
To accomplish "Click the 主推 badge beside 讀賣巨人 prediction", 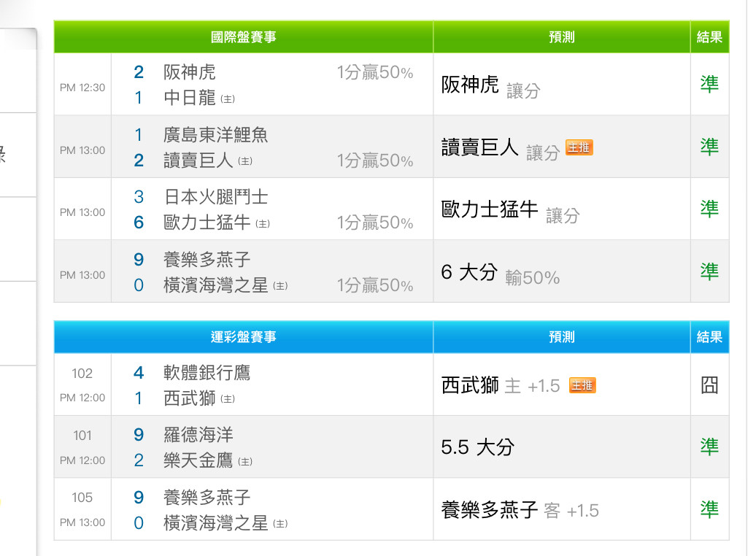I will tap(579, 148).
